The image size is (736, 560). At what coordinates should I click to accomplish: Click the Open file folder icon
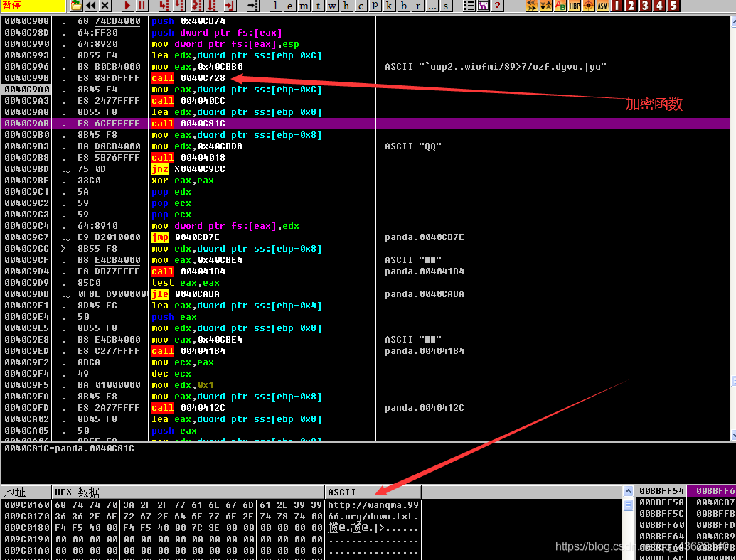77,6
